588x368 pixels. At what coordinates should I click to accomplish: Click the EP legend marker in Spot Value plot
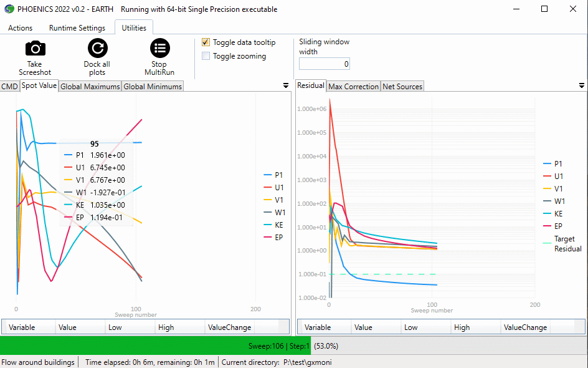pos(267,237)
